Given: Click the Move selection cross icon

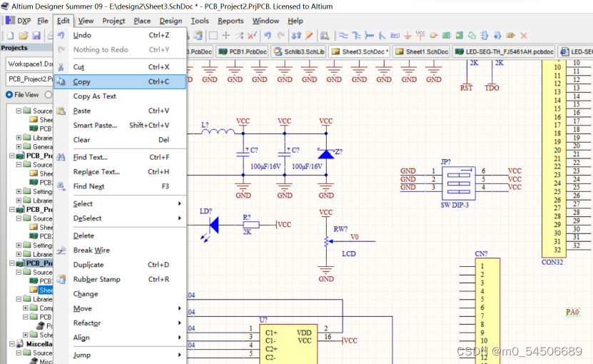Looking at the screenshot, I should 226,36.
